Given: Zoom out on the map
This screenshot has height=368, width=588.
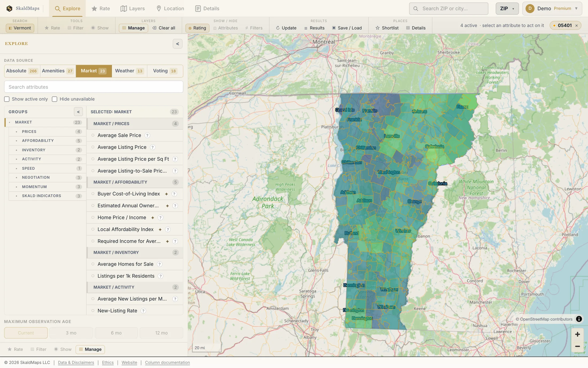Looking at the screenshot, I should [577, 346].
